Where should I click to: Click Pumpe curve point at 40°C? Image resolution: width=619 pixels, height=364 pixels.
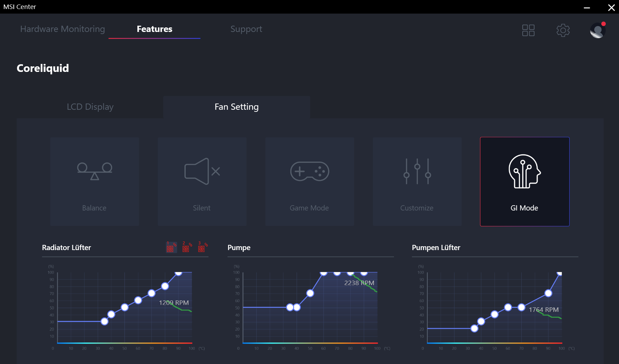coord(297,307)
